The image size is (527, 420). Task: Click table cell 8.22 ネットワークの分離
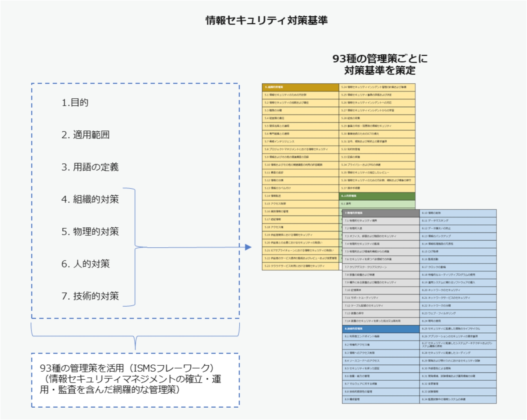click(458, 306)
